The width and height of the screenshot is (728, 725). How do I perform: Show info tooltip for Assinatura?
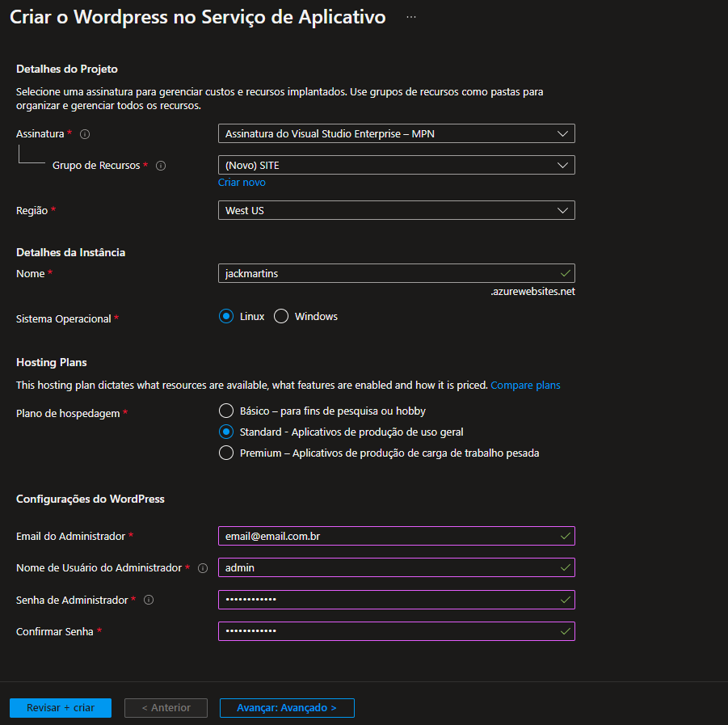85,134
